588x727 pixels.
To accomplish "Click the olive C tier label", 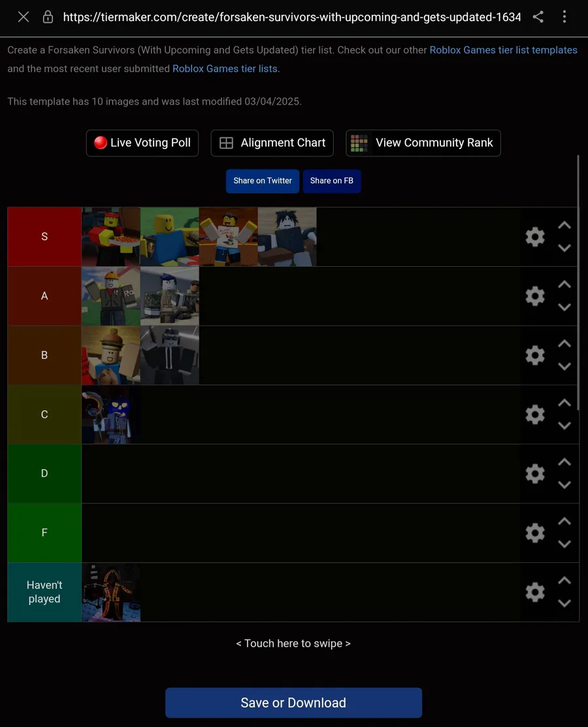I will (x=44, y=414).
